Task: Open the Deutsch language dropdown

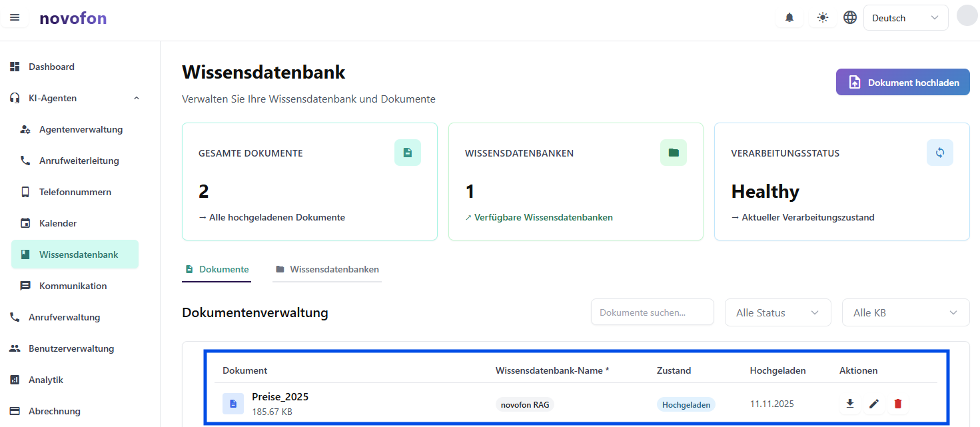Action: (905, 18)
